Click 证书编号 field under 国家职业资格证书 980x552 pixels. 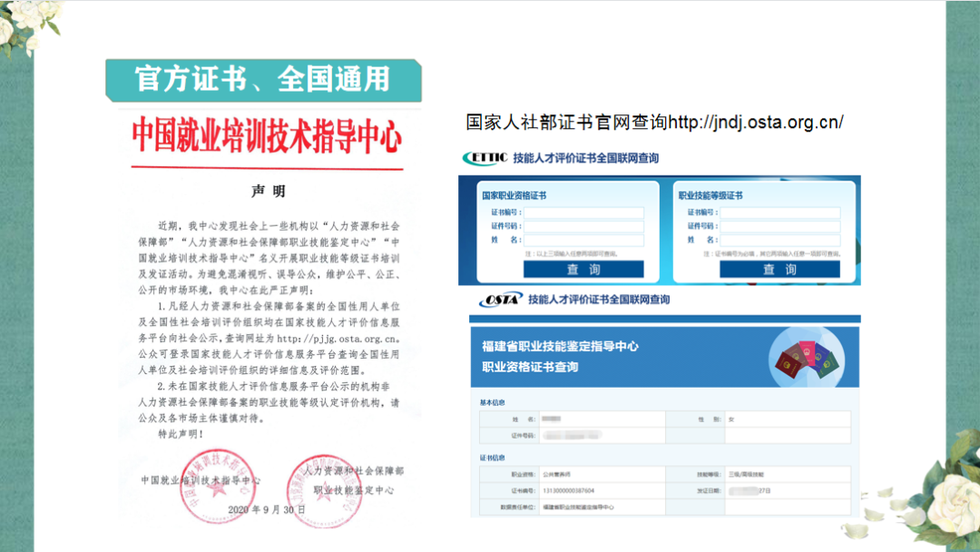(x=583, y=213)
